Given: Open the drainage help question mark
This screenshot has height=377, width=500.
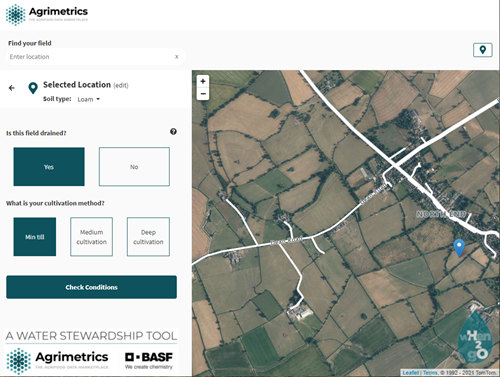Looking at the screenshot, I should (173, 132).
